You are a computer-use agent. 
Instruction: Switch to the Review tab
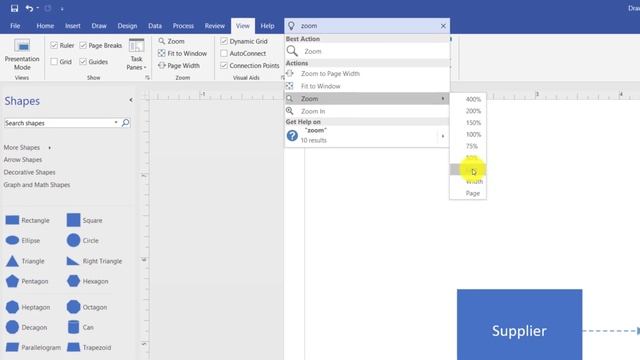215,26
